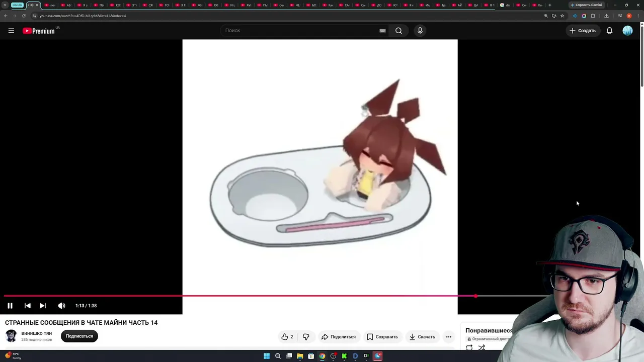644x362 pixels.
Task: Open the винишко тян channel name link
Action: click(x=37, y=333)
